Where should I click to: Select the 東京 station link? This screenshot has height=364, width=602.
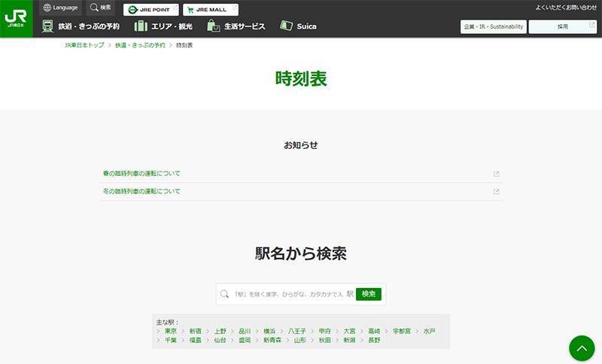point(171,331)
